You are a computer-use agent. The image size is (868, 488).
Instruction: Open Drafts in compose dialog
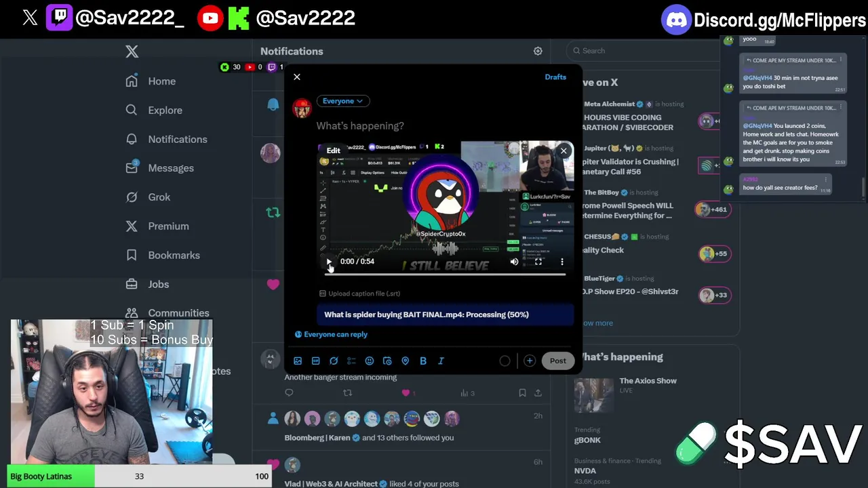[555, 77]
